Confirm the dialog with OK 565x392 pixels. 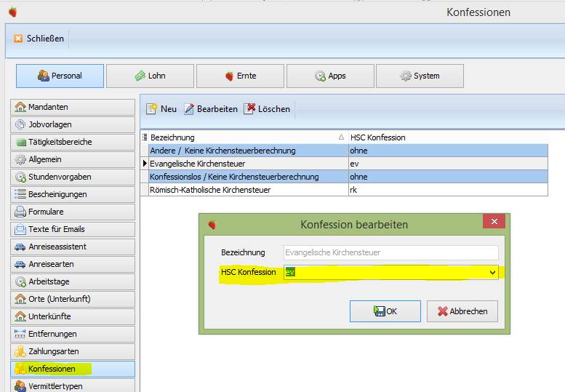click(x=385, y=311)
